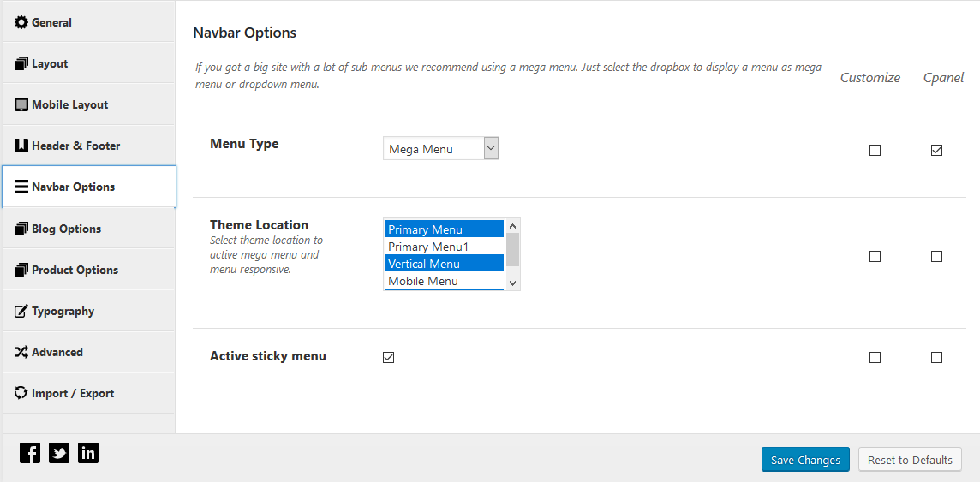This screenshot has width=980, height=482.
Task: Open the Facebook icon link
Action: tap(30, 453)
